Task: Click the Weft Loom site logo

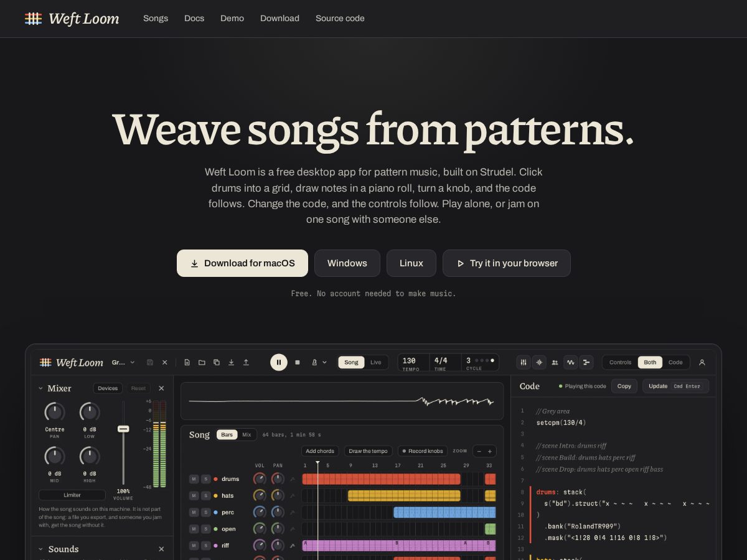Action: click(x=72, y=19)
